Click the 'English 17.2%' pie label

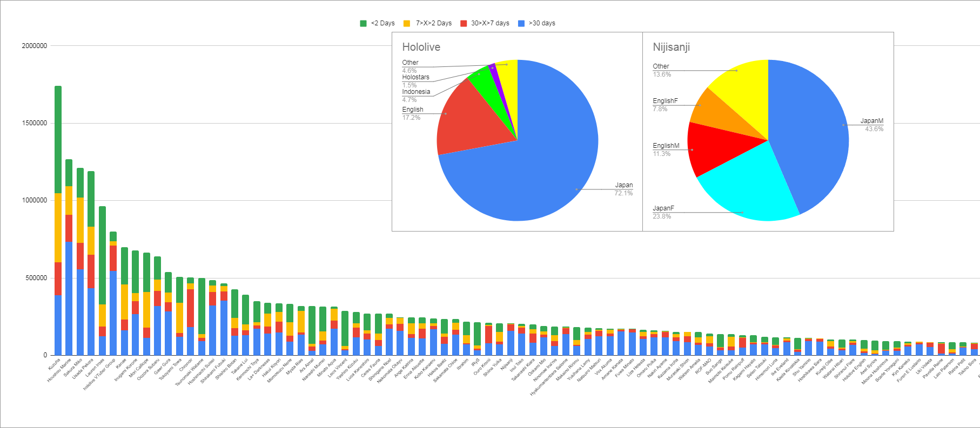[x=413, y=113]
